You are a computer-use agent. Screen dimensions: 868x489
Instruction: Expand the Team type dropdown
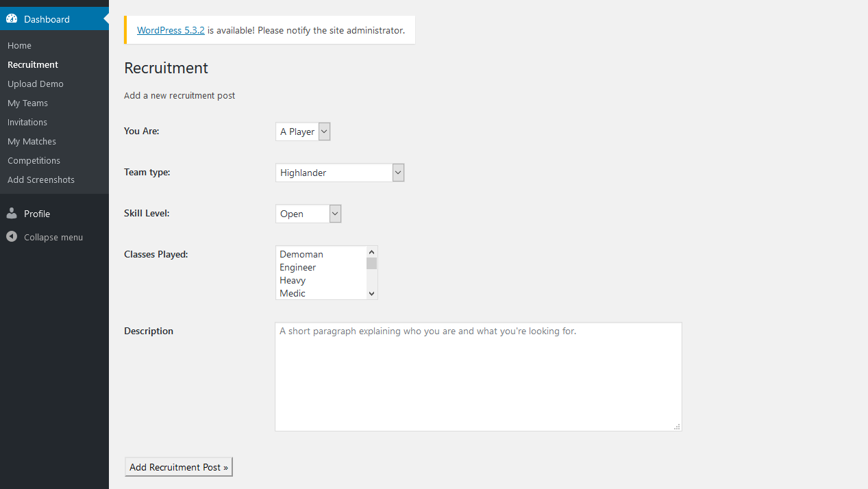[340, 173]
